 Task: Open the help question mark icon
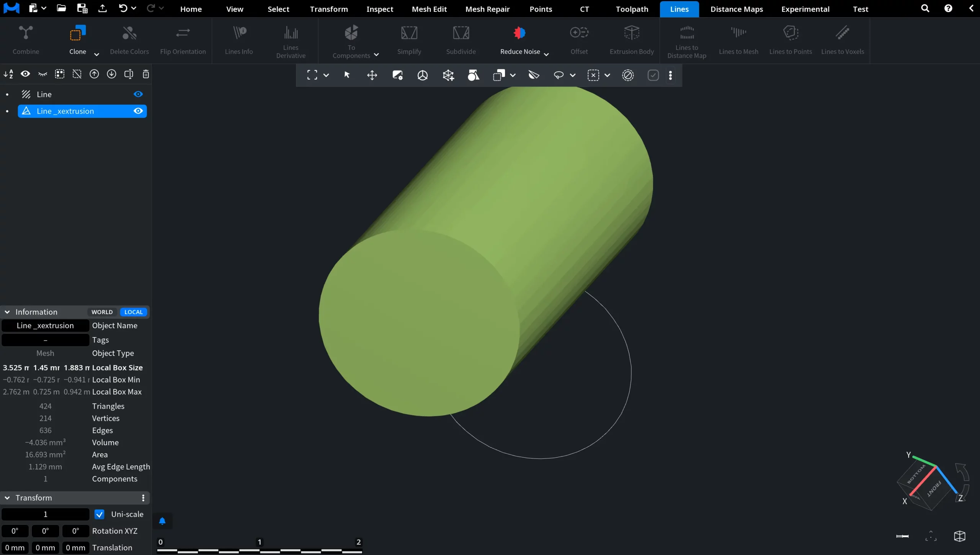(948, 8)
